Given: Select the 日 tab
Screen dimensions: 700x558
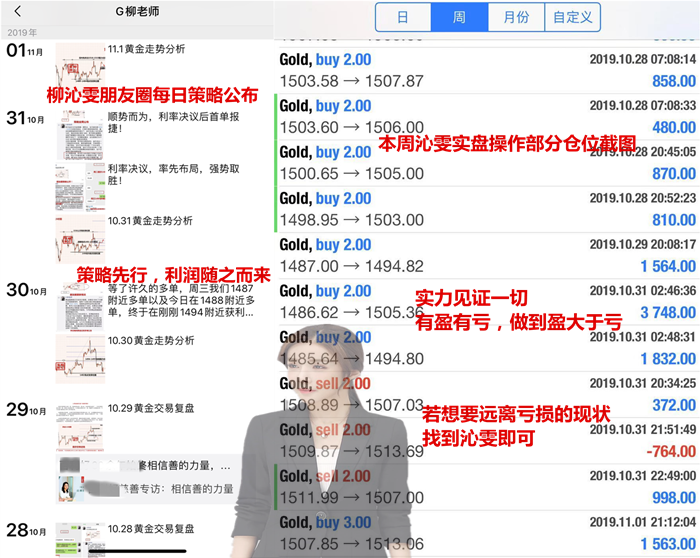Looking at the screenshot, I should (403, 17).
